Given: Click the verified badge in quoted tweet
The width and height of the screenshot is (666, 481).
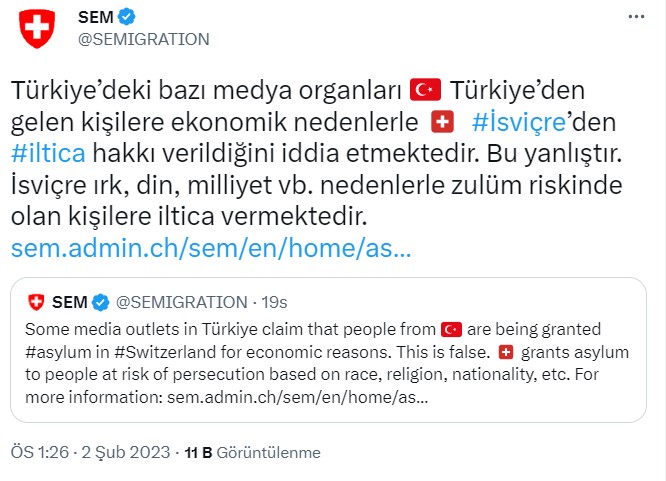Looking at the screenshot, I should 101,301.
